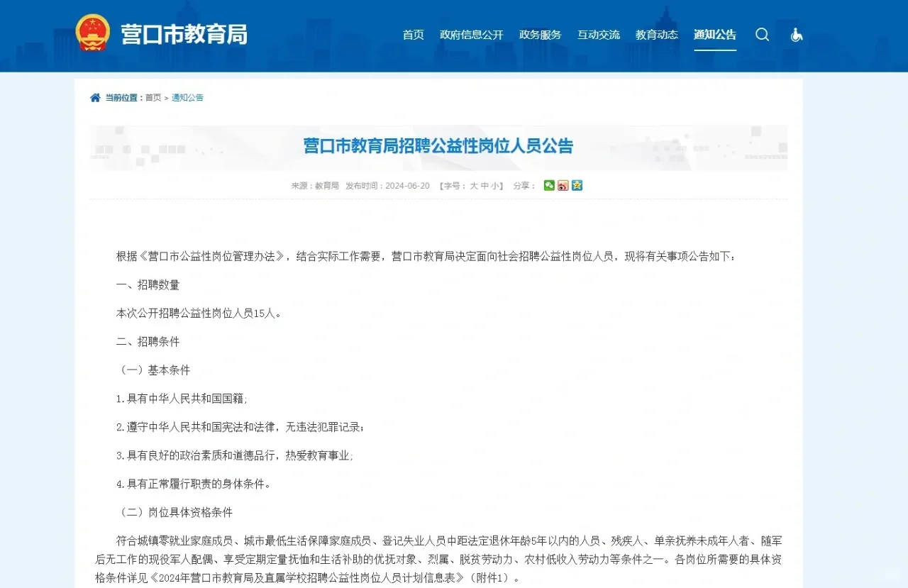908x588 pixels.
Task: Click the subheading (一)基本条件
Action: [x=153, y=370]
